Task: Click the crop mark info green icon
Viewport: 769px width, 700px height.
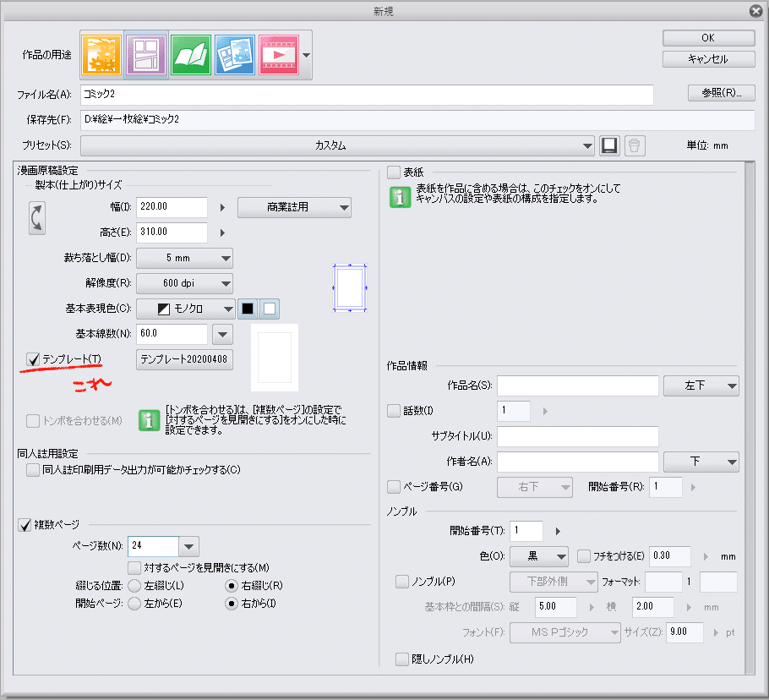Action: (149, 421)
